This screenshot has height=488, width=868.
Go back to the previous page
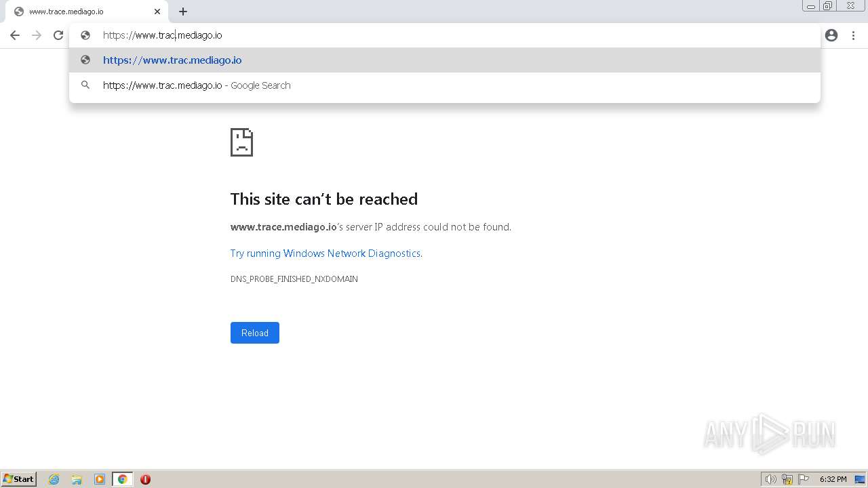(x=15, y=35)
